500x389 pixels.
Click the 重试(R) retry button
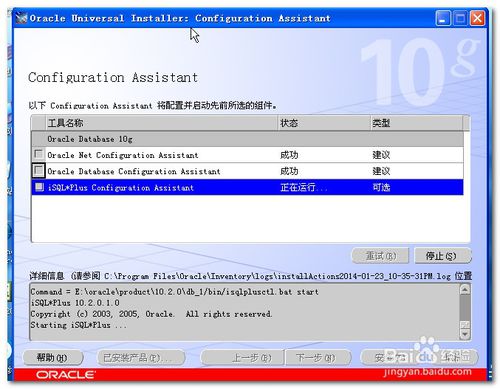click(381, 256)
